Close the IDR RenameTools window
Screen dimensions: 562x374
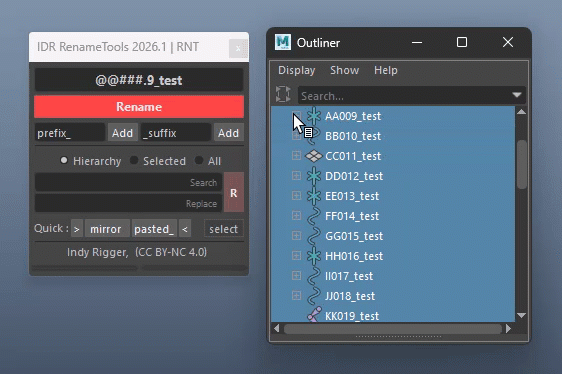pyautogui.click(x=238, y=48)
